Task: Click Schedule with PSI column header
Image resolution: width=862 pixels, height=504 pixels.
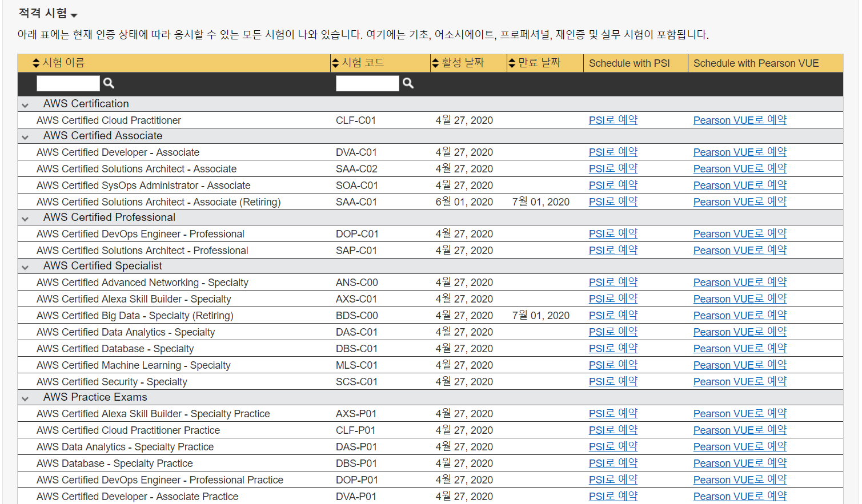Action: click(630, 63)
